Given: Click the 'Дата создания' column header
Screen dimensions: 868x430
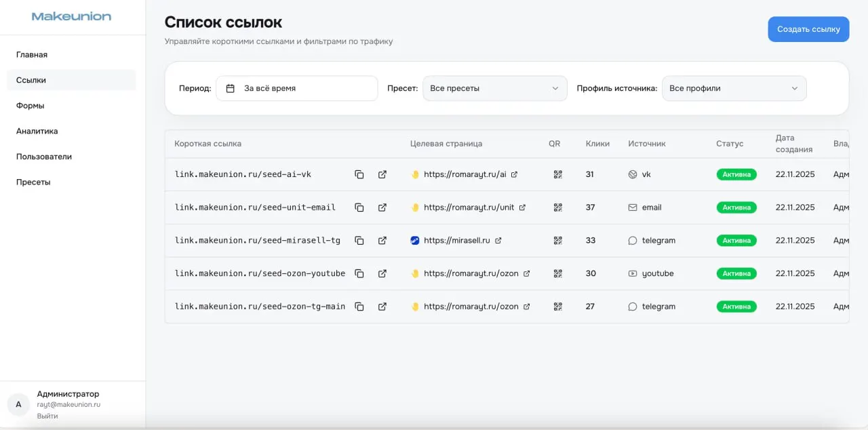Looking at the screenshot, I should click(x=794, y=144).
